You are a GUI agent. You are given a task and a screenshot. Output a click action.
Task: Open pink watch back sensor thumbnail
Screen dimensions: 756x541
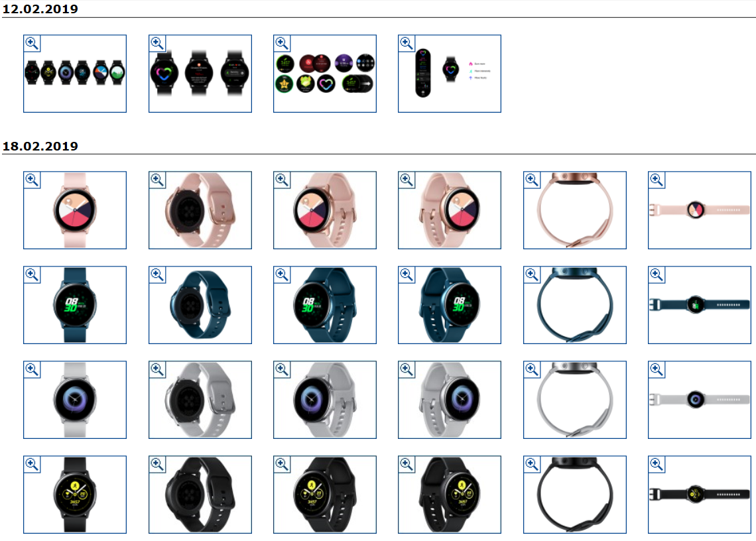click(200, 210)
